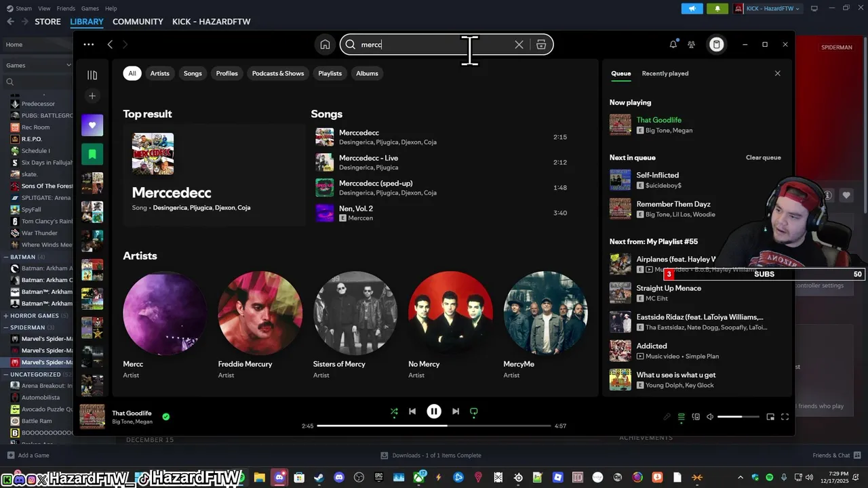Click Add a Game in Steam
This screenshot has height=488, width=868.
tap(28, 455)
